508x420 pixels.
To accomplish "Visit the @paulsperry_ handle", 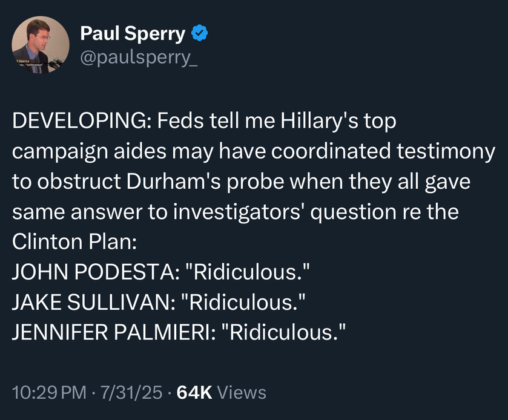I will [139, 58].
